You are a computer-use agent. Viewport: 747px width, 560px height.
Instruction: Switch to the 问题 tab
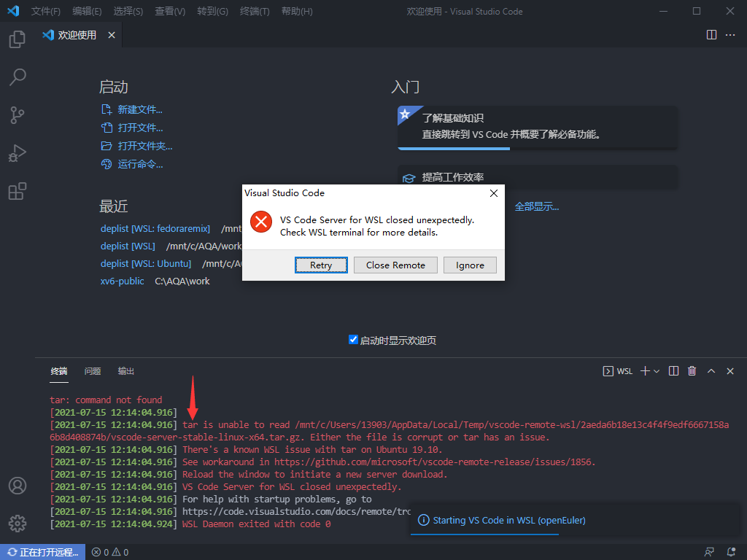93,371
